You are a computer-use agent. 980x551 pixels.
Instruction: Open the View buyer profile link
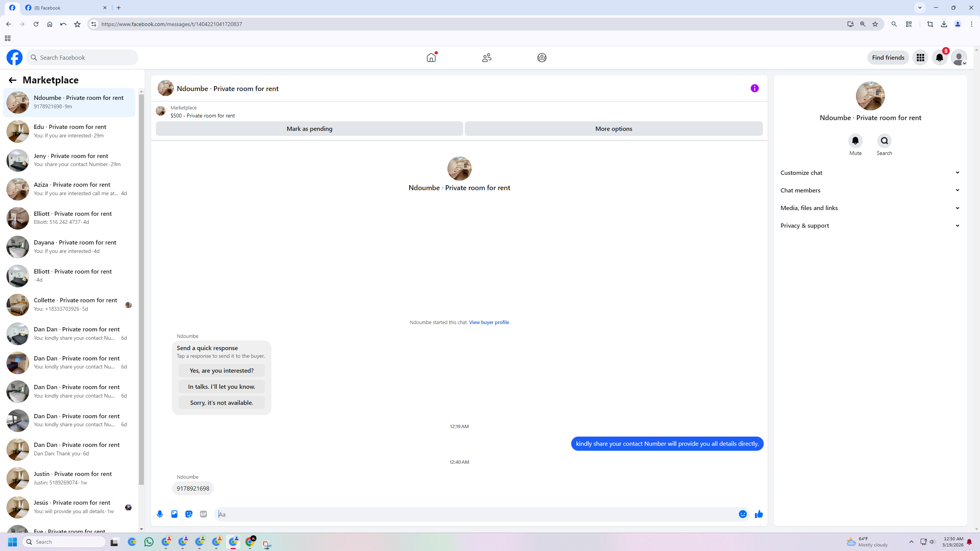489,322
